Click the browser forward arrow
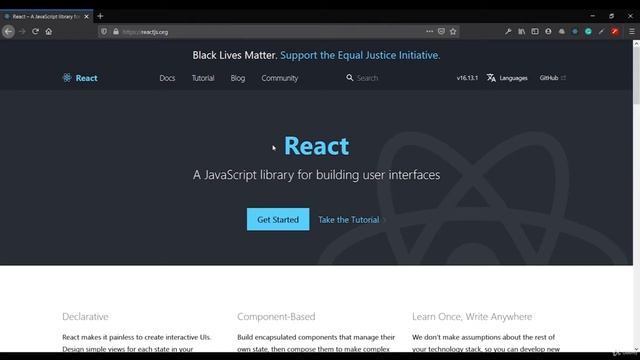This screenshot has height=360, width=640. (x=22, y=31)
